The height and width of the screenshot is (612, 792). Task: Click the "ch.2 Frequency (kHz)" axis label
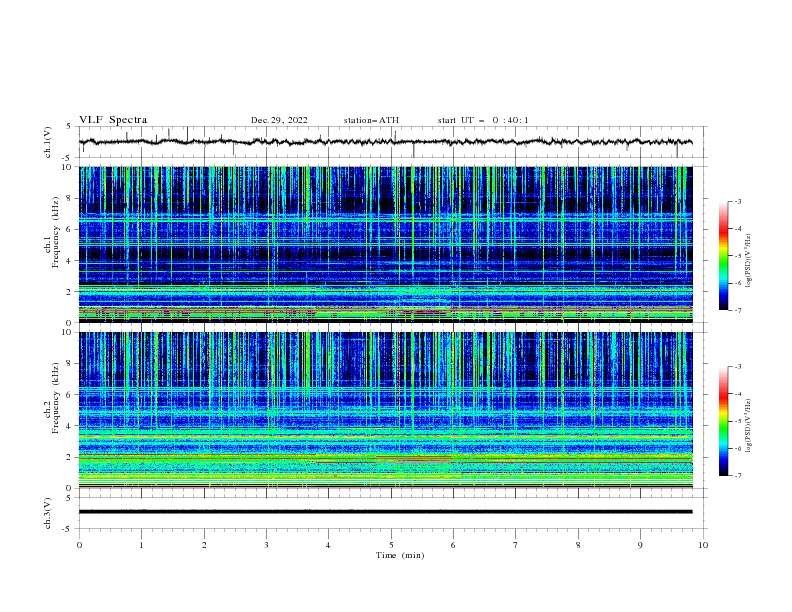(53, 398)
